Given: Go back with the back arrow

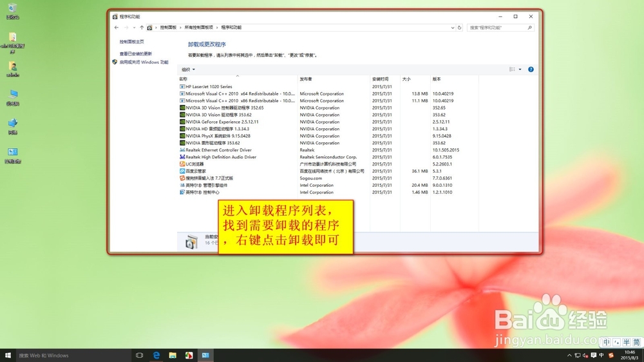Looking at the screenshot, I should pos(117,28).
